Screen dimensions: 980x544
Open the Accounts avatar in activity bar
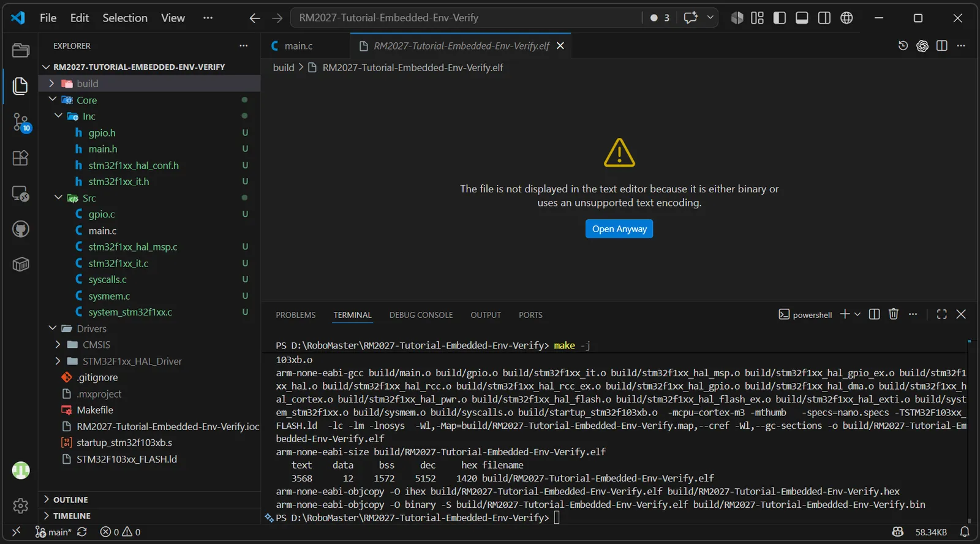tap(21, 470)
